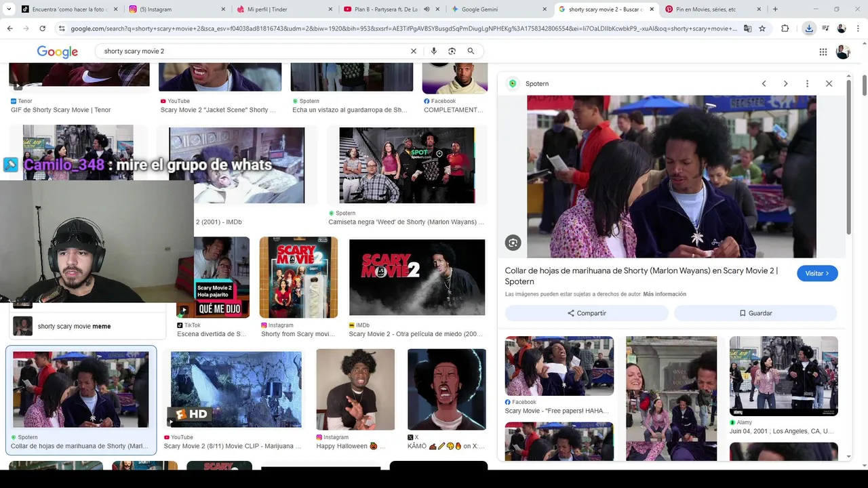Open 'GIF de Shorty Scary Movie | Tenor' caption
Image resolution: width=868 pixels, height=488 pixels.
(61, 110)
